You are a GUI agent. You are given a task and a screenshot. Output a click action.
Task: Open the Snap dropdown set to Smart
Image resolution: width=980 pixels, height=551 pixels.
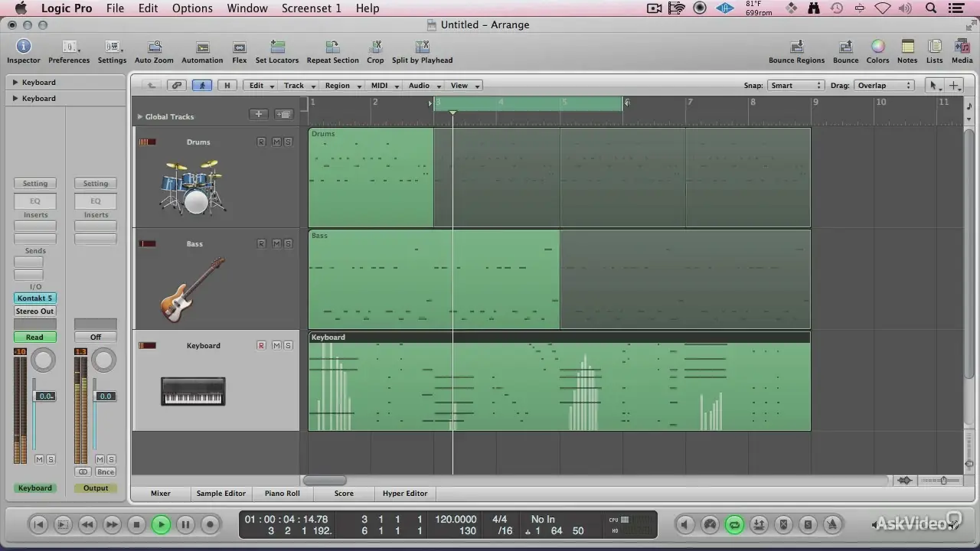click(x=795, y=86)
